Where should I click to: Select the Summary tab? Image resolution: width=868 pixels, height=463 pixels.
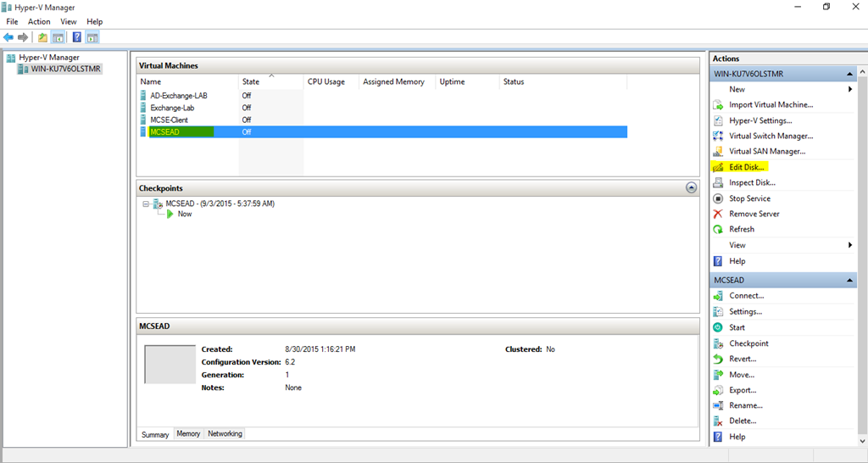coord(155,435)
